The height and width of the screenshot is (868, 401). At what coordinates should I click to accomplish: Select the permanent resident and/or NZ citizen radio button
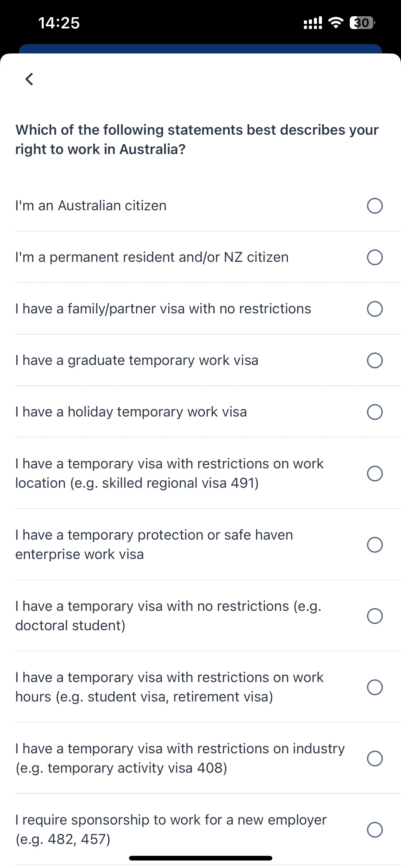tap(375, 257)
